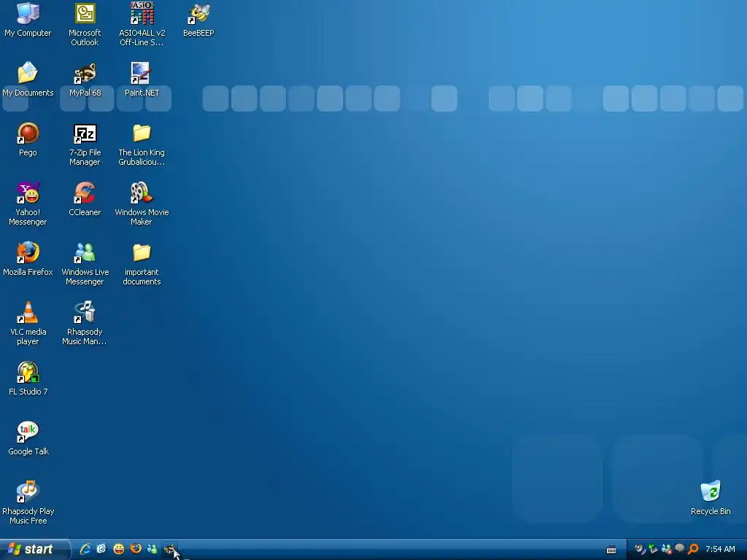Image resolution: width=747 pixels, height=560 pixels.
Task: Select the My Documents desktop icon
Action: [28, 79]
